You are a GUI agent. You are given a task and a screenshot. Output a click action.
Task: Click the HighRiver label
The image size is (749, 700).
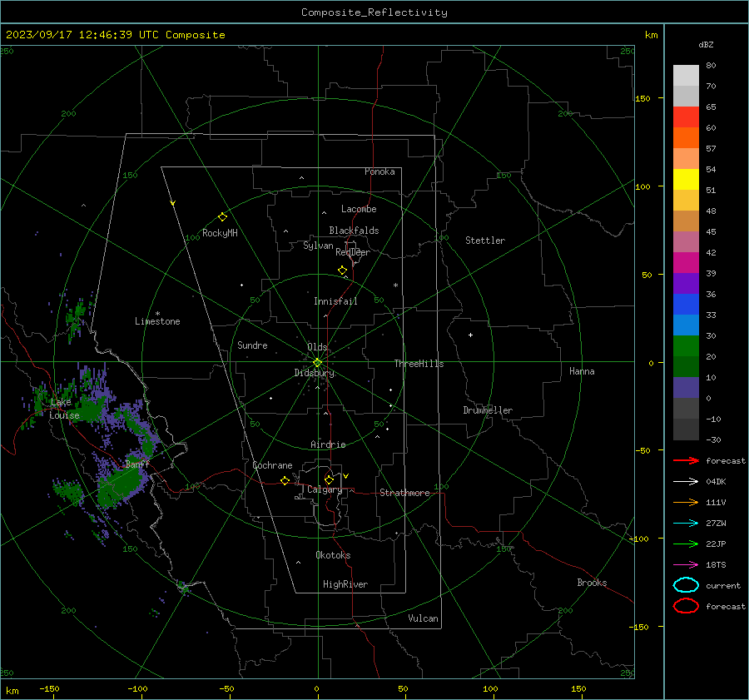345,584
